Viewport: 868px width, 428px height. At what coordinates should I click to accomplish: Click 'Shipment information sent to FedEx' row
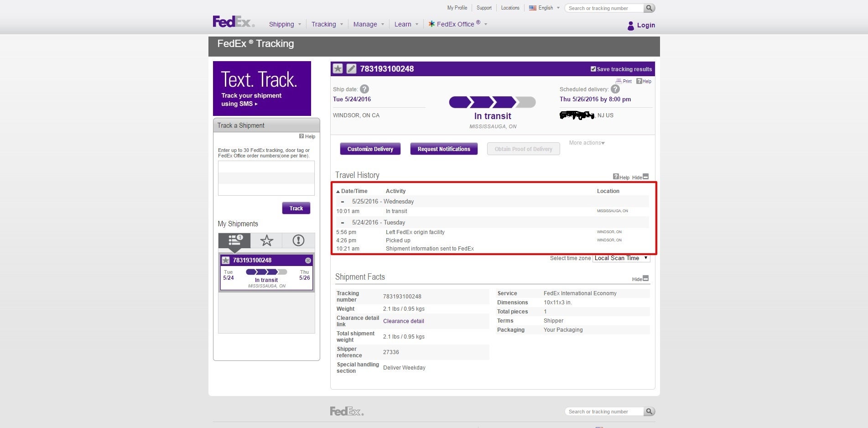(493, 249)
